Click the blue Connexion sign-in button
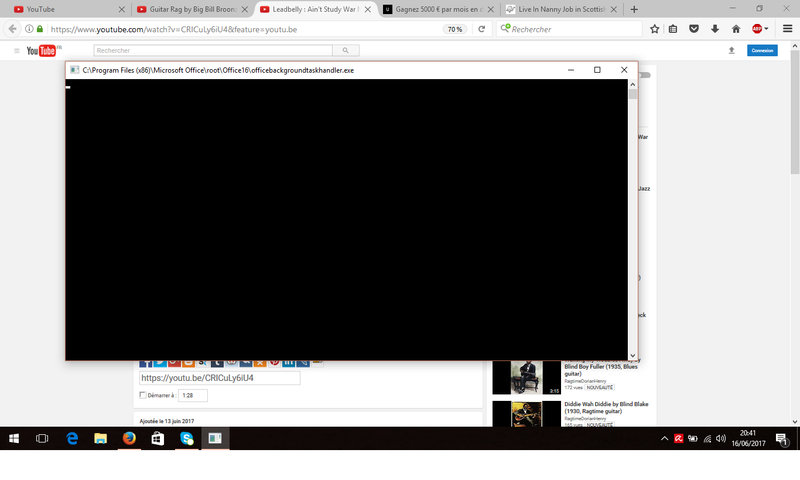The image size is (800, 480). (x=762, y=50)
